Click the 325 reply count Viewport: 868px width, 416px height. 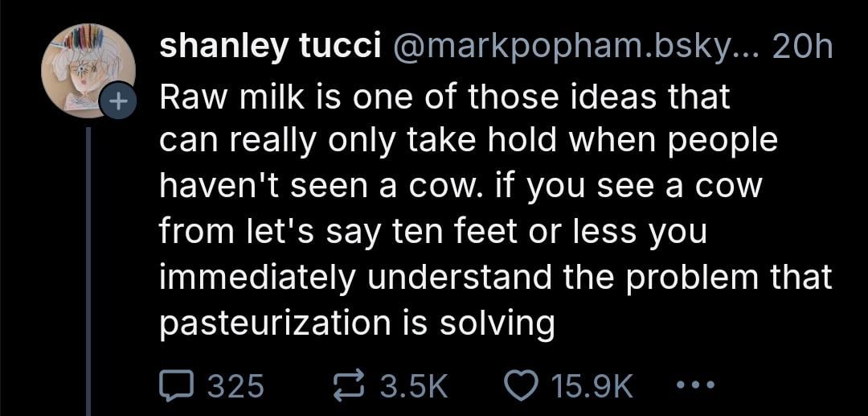236,387
